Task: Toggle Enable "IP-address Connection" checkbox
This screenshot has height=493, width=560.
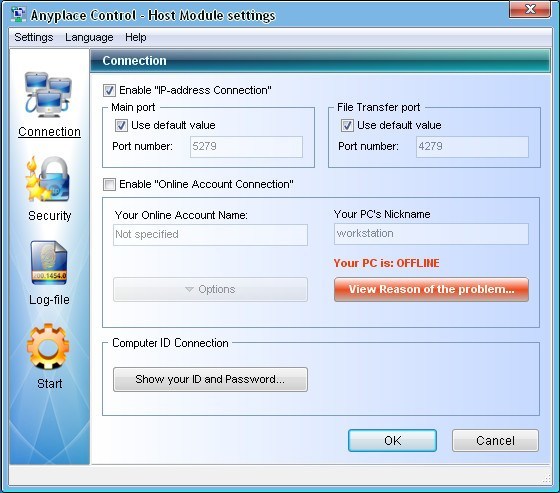Action: 109,90
